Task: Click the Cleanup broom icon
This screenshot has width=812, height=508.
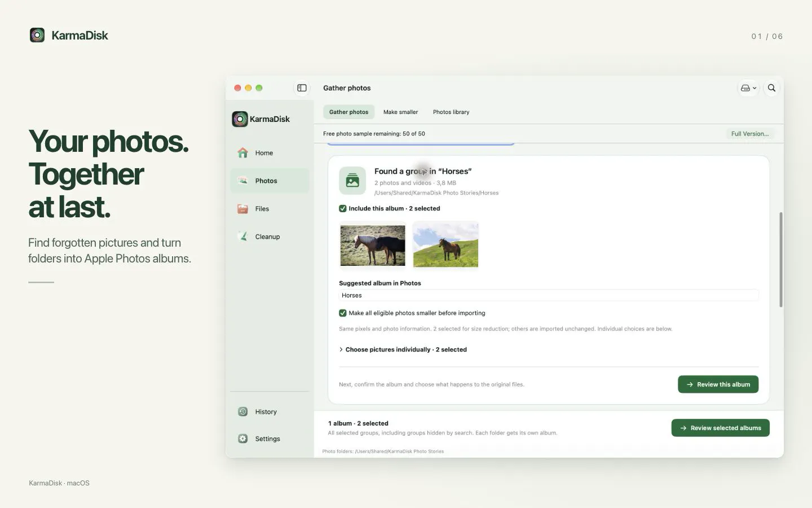Action: click(243, 237)
